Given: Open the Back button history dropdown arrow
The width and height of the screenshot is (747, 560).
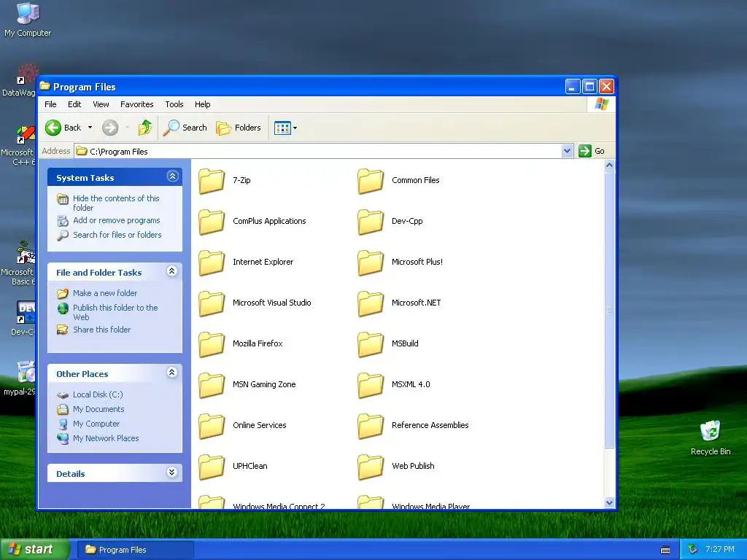Looking at the screenshot, I should coord(90,128).
